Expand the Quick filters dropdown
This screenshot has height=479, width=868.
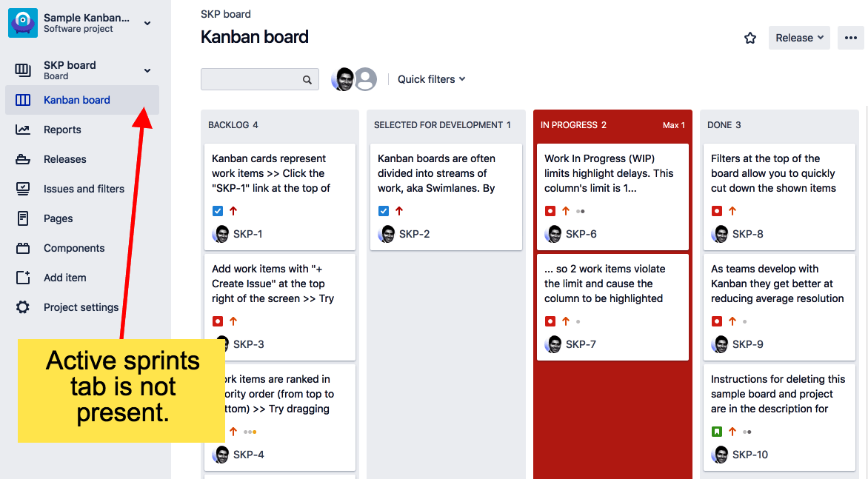tap(431, 78)
